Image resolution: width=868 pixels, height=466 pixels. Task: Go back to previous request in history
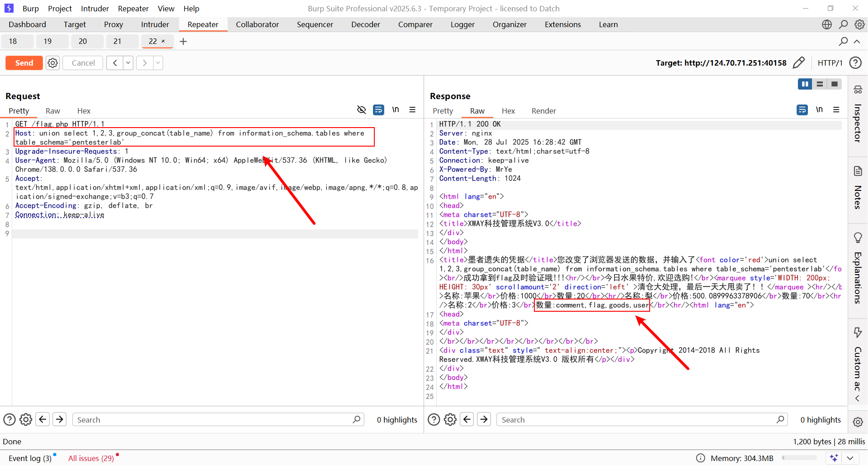tap(115, 63)
